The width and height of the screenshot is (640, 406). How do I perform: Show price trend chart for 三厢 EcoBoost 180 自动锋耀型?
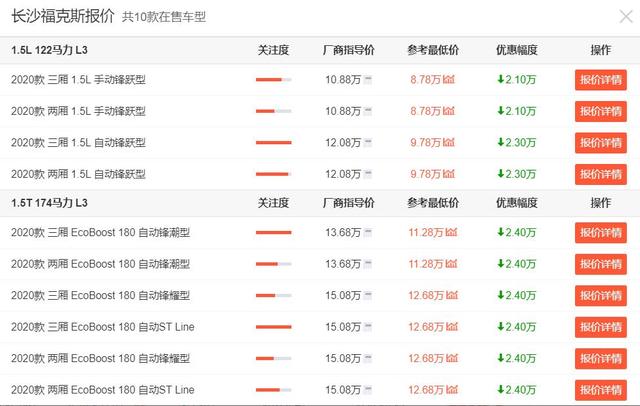452,295
